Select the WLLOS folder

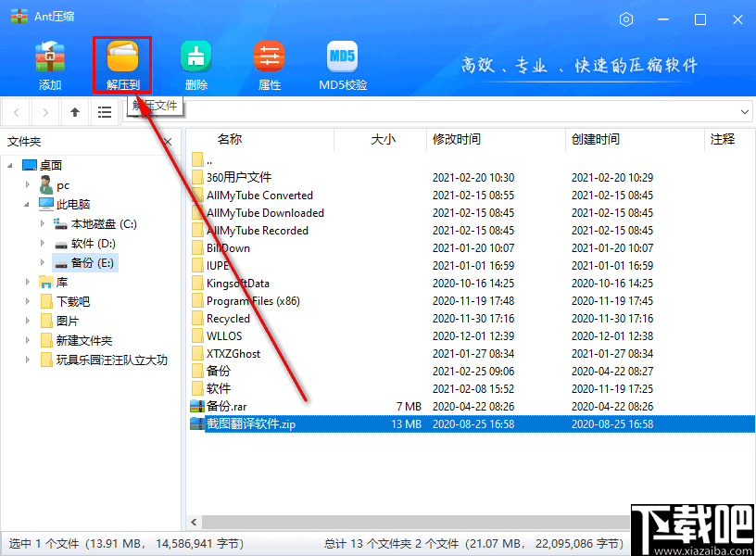pyautogui.click(x=471, y=336)
